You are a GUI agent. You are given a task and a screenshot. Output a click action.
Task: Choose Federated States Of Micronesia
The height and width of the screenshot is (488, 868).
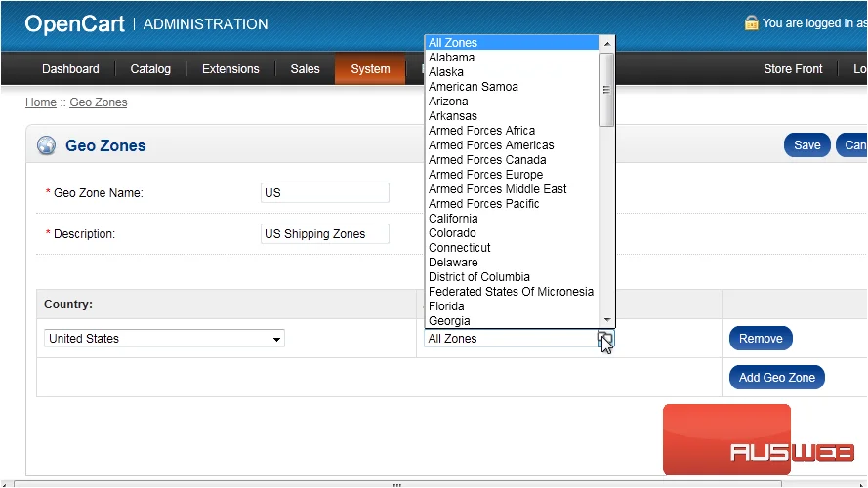(x=512, y=292)
